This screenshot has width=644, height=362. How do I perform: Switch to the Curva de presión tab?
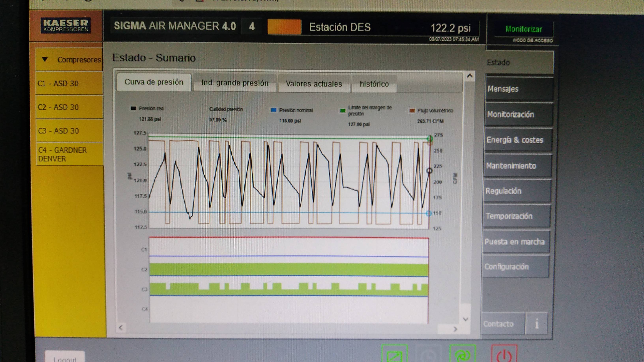(154, 82)
